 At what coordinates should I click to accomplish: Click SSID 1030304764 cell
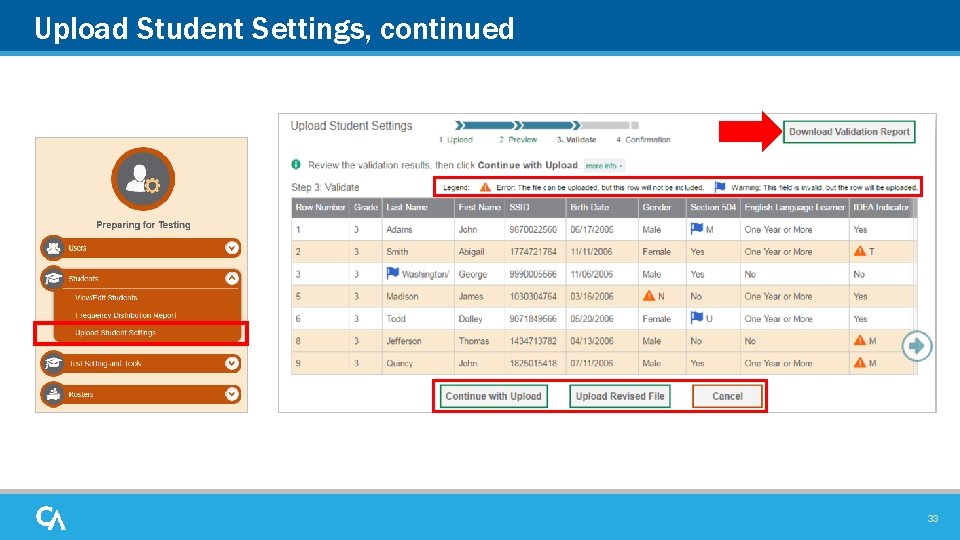click(x=533, y=296)
